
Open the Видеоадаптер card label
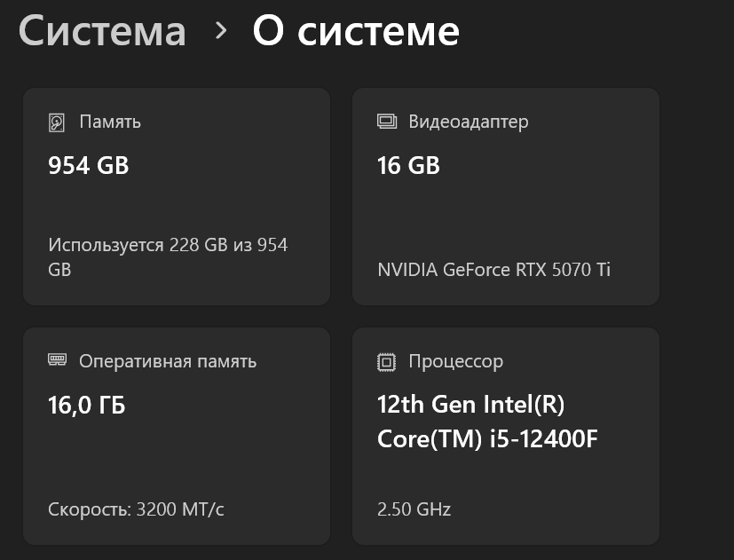(x=468, y=122)
